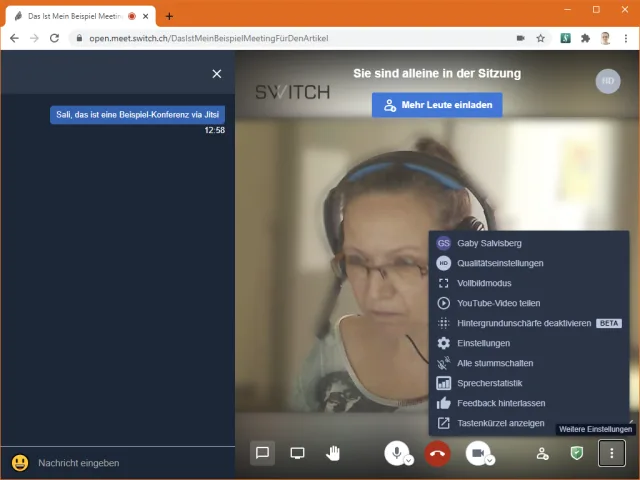
Task: Toggle the chat panel button
Action: coord(262,453)
